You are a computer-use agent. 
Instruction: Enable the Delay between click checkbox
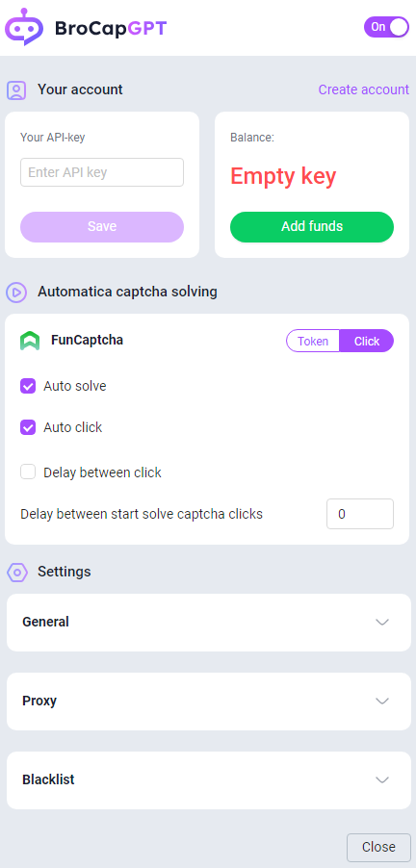pyautogui.click(x=28, y=472)
